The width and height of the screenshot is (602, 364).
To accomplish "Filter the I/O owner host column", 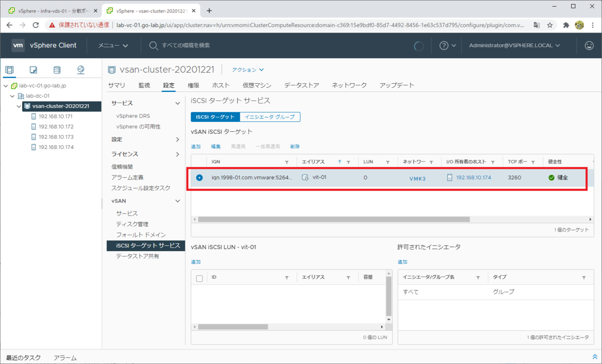I will pyautogui.click(x=493, y=162).
